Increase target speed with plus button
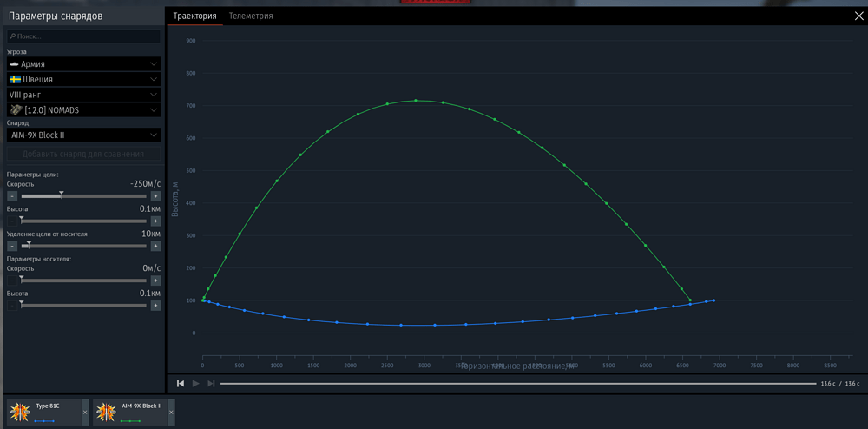Screen dimensions: 868x429 pos(155,196)
